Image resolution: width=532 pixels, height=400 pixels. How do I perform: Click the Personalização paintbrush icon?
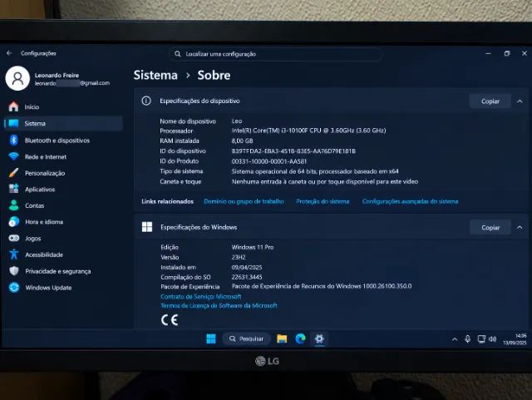click(13, 173)
